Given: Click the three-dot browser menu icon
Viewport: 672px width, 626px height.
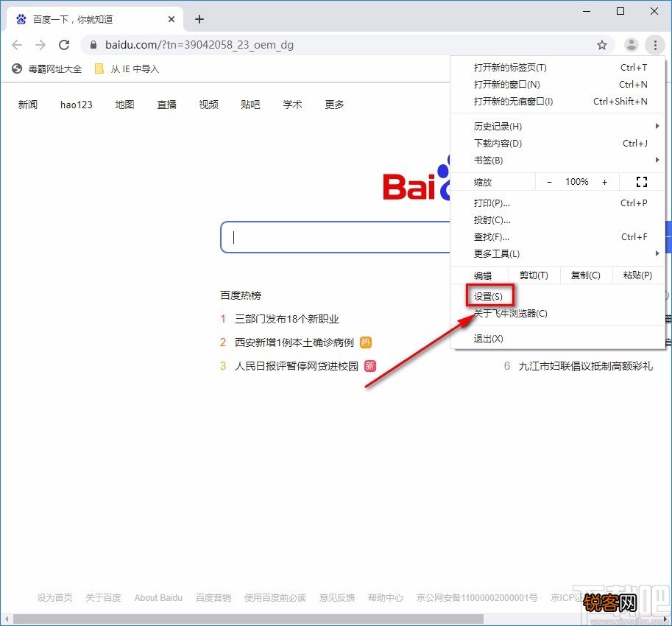Looking at the screenshot, I should 655,45.
